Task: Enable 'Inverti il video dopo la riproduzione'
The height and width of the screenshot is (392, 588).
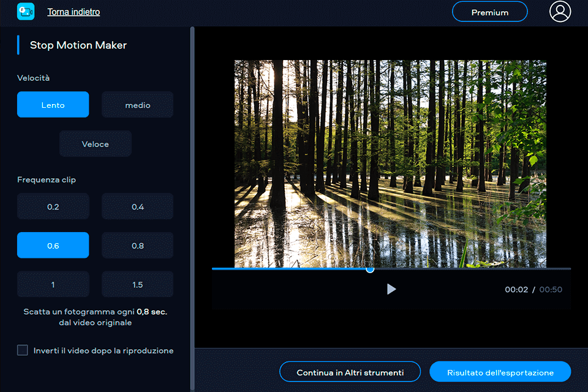Action: [x=22, y=350]
